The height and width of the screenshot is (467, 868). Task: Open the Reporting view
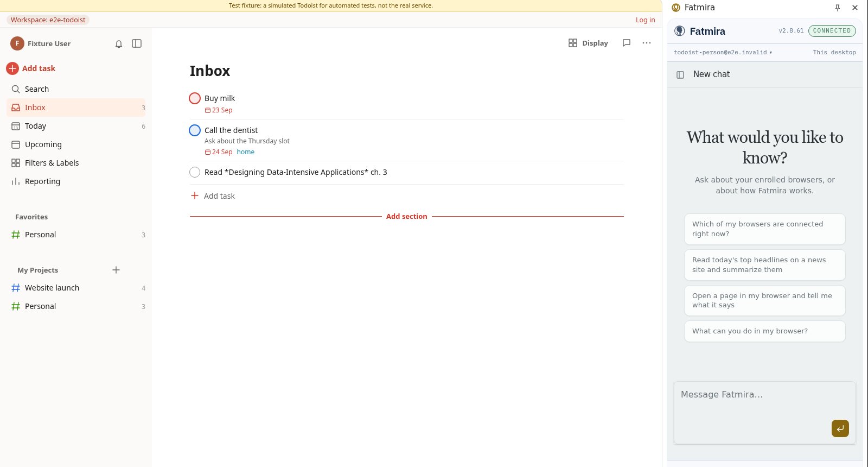pyautogui.click(x=76, y=181)
